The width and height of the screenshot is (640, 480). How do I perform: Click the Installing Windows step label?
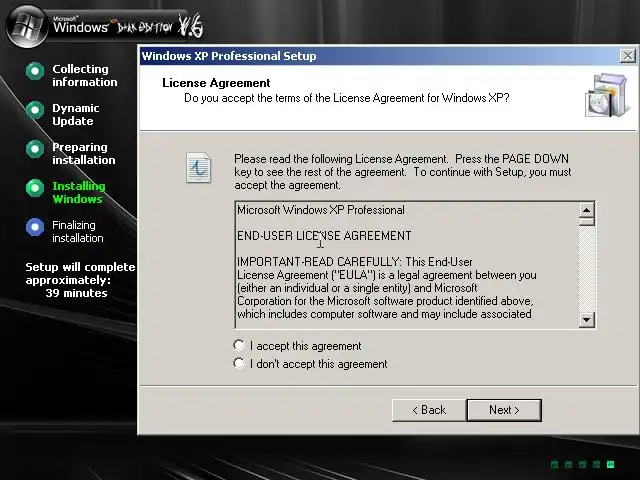[x=79, y=192]
